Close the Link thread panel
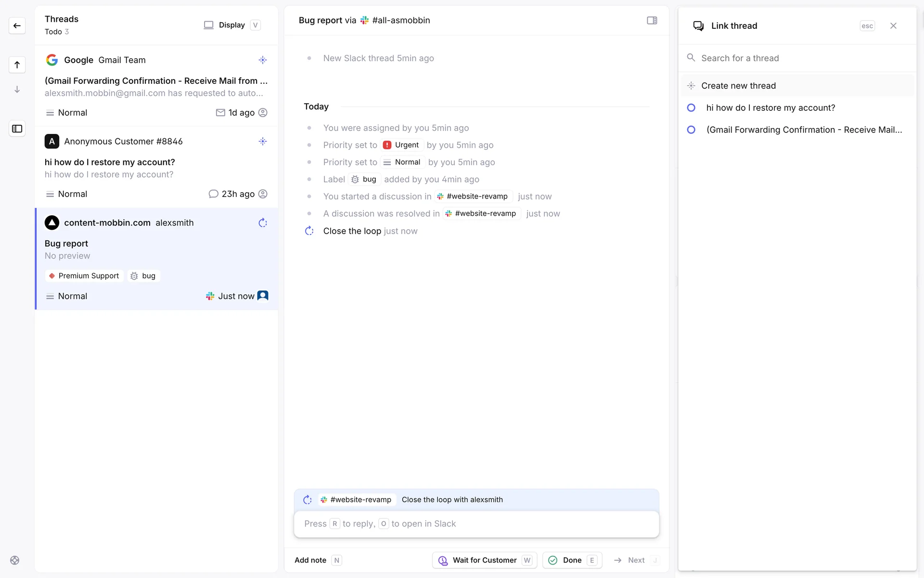 (x=893, y=26)
